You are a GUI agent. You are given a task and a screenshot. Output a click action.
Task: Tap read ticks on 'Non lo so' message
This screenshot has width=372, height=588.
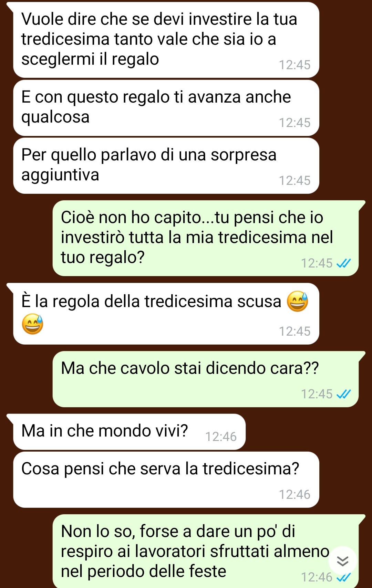tap(343, 577)
